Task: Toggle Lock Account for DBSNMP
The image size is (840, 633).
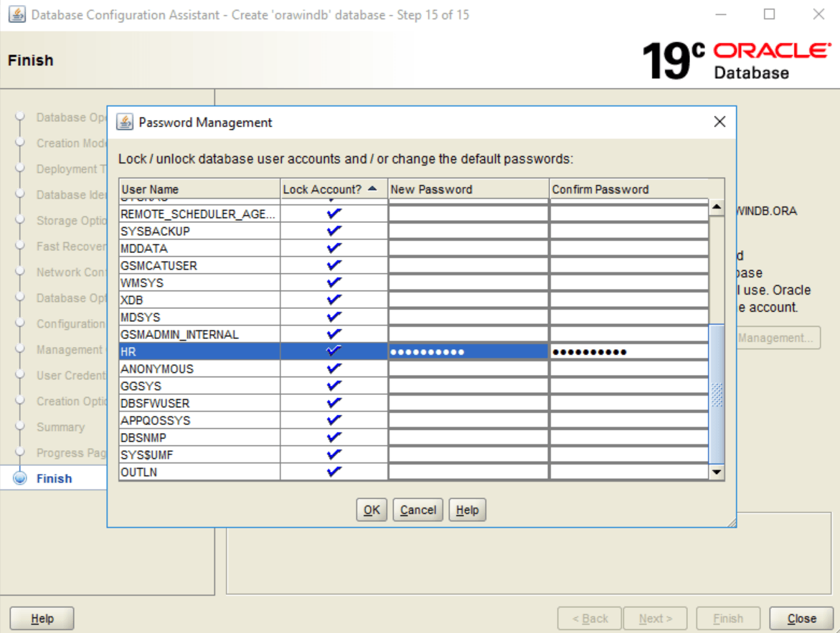Action: [334, 437]
